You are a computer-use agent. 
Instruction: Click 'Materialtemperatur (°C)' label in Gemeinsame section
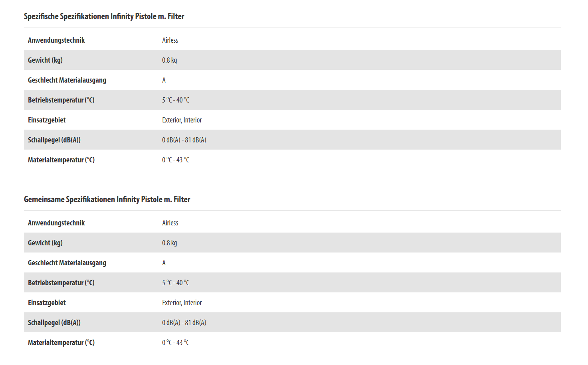coord(61,342)
